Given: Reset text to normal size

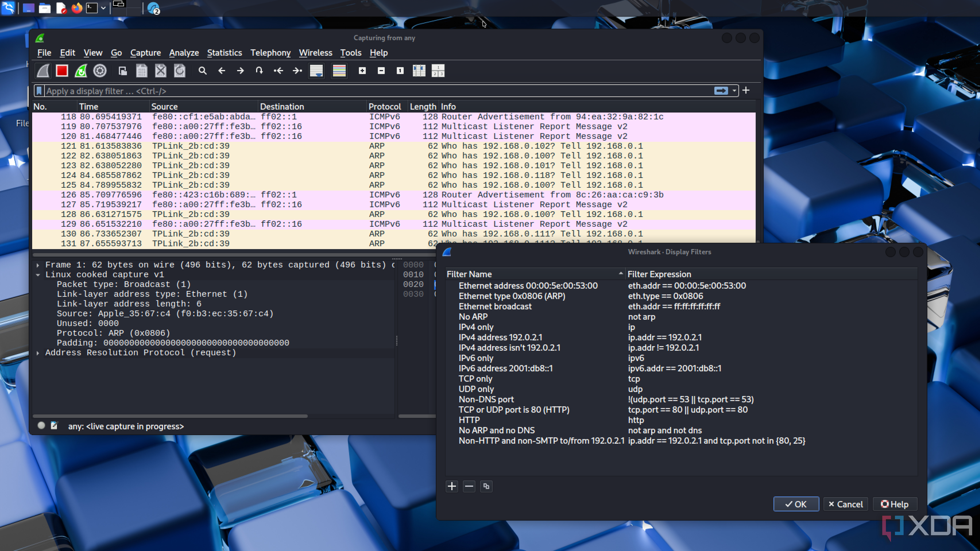Looking at the screenshot, I should [x=400, y=71].
